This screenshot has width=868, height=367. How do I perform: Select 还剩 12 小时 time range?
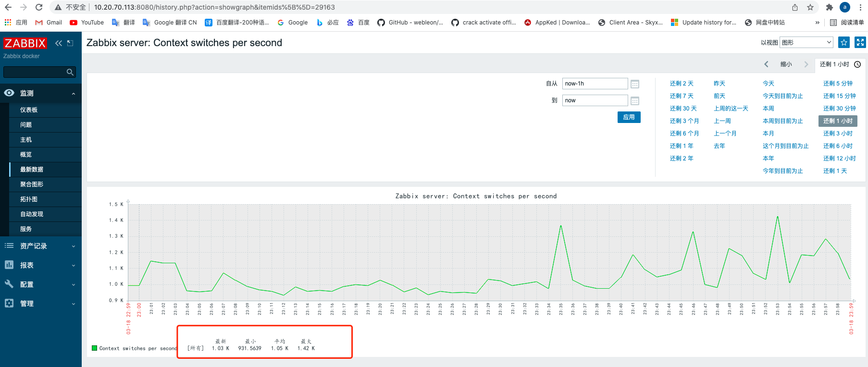[839, 159]
